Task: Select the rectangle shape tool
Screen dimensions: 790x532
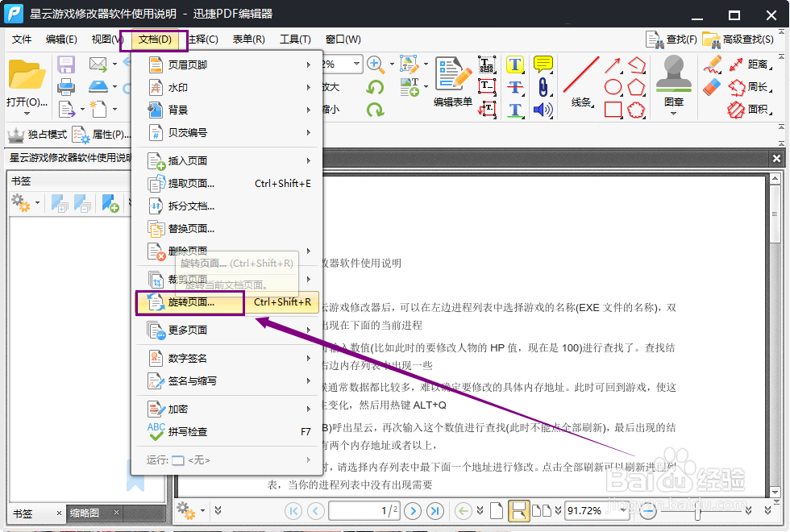Action: (613, 110)
